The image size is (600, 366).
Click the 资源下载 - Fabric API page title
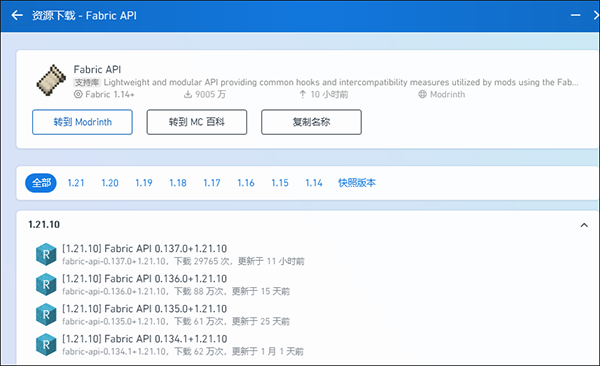[84, 15]
